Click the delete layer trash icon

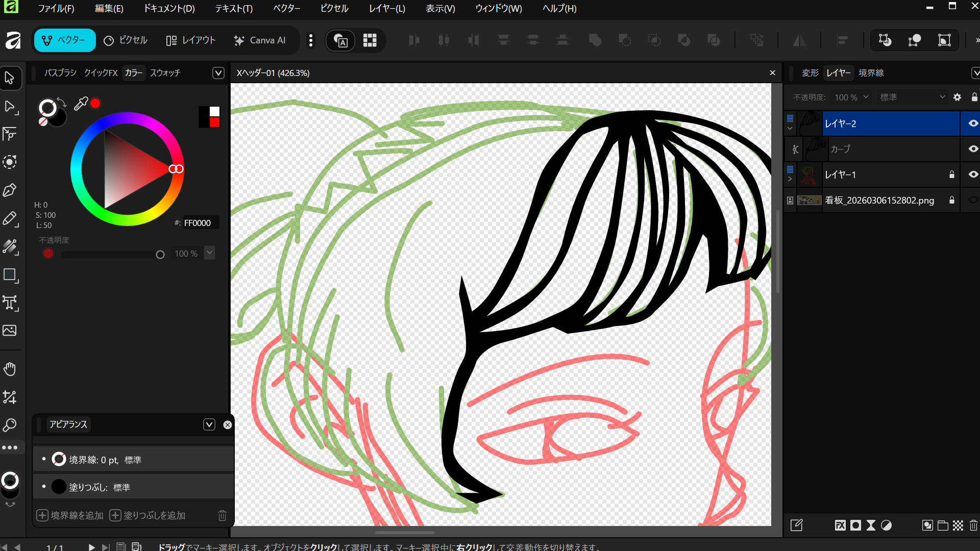coord(973,525)
